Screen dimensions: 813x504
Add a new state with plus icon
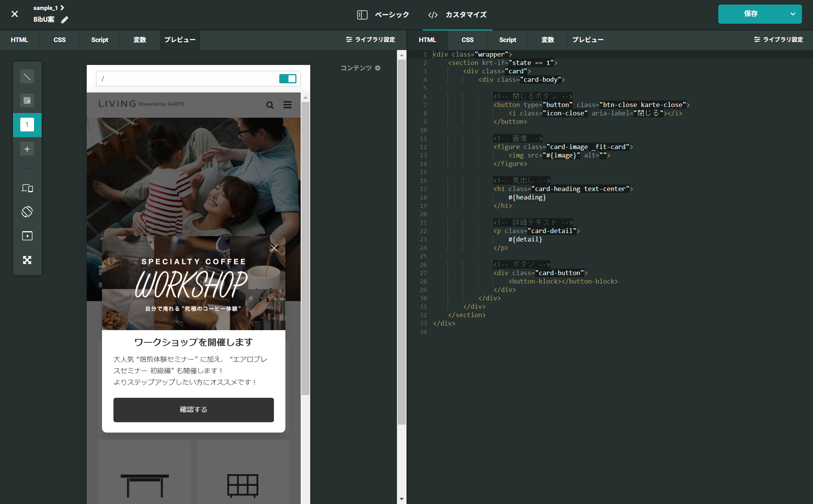tap(27, 149)
